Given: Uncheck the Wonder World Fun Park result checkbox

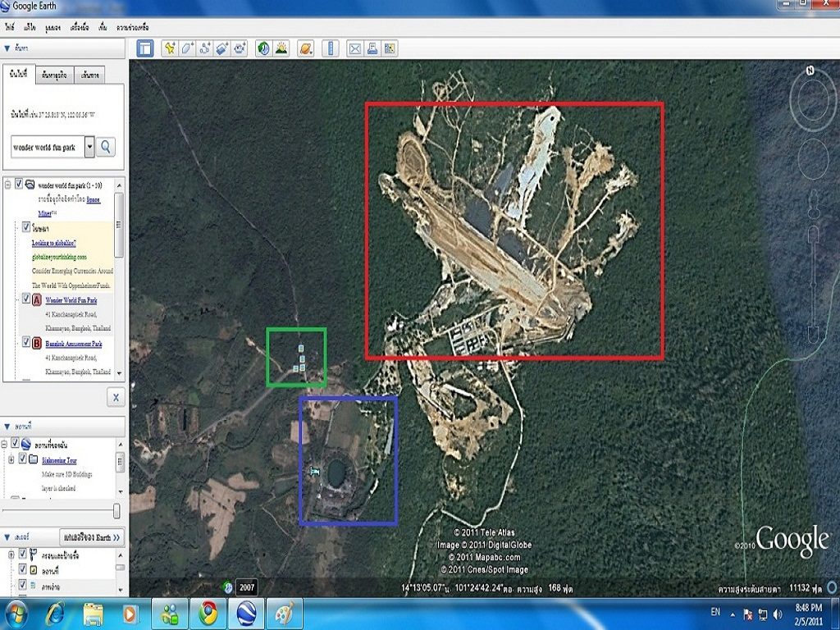Looking at the screenshot, I should point(25,299).
